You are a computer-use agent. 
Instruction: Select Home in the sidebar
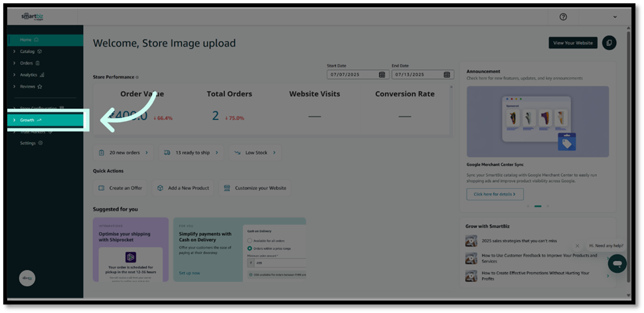click(26, 40)
